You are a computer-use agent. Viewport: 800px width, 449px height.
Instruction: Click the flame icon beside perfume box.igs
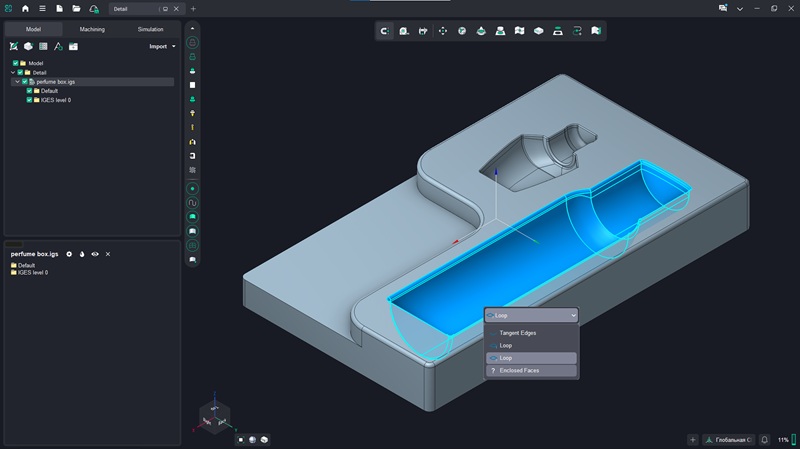tap(82, 254)
